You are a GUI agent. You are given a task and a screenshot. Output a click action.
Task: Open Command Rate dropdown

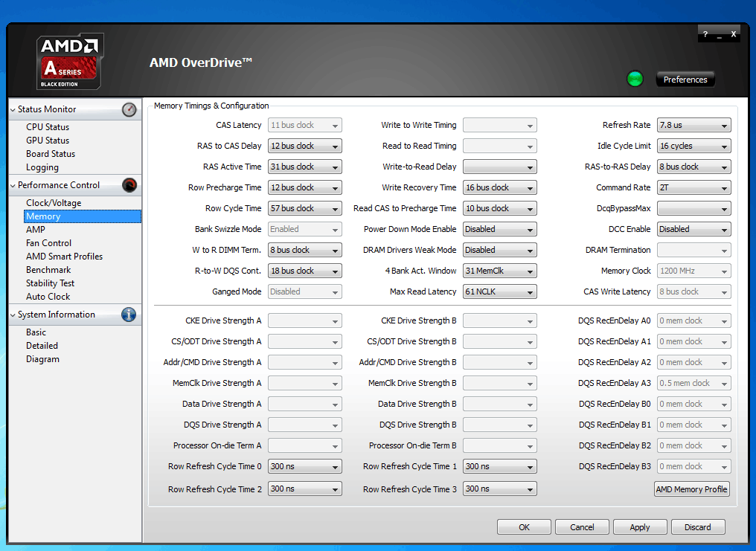tap(693, 187)
